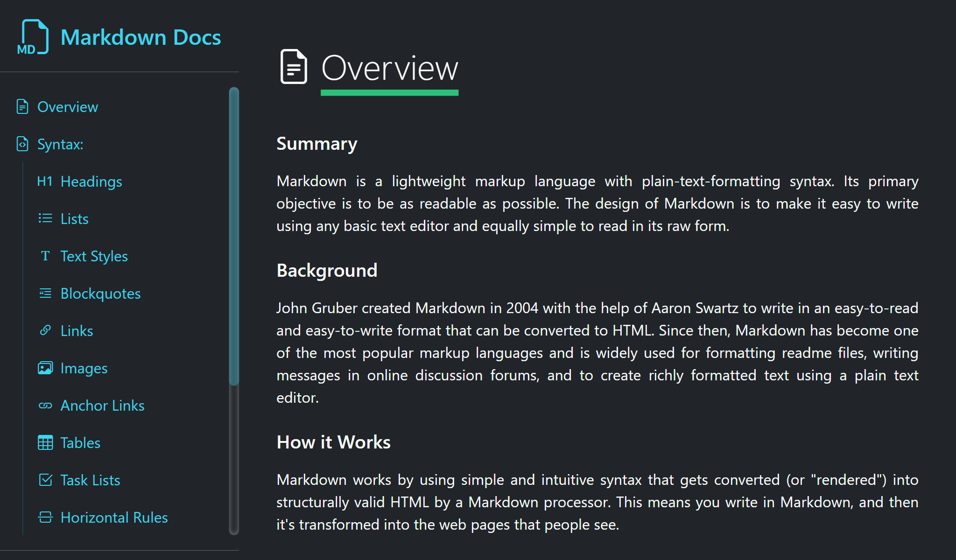This screenshot has width=956, height=560.
Task: Select the Syntax: section entry
Action: coord(60,144)
